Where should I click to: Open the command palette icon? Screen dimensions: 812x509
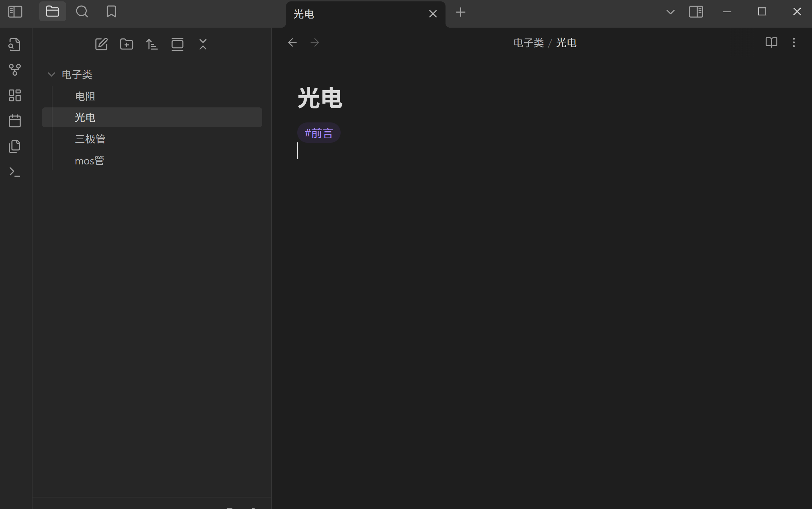15,172
